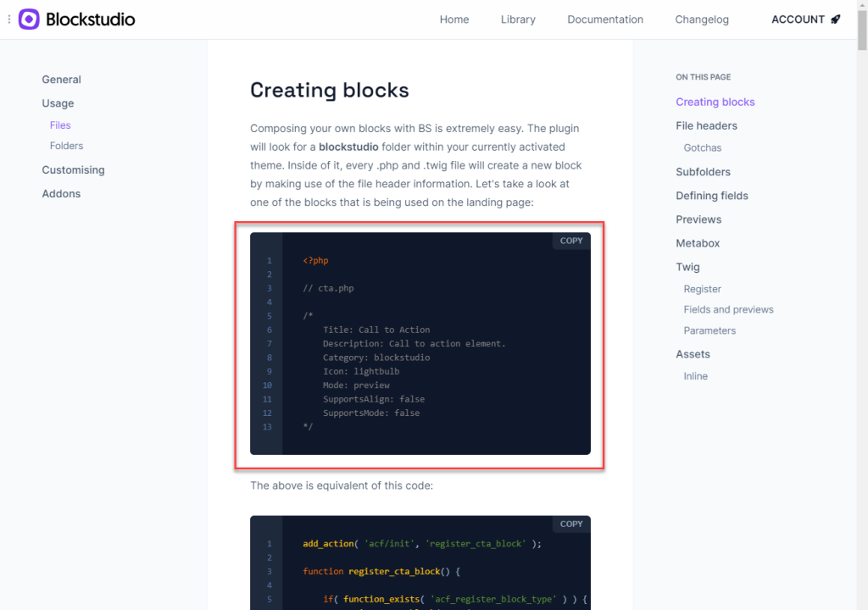Copy the add_action code block
This screenshot has height=610, width=868.
(571, 524)
